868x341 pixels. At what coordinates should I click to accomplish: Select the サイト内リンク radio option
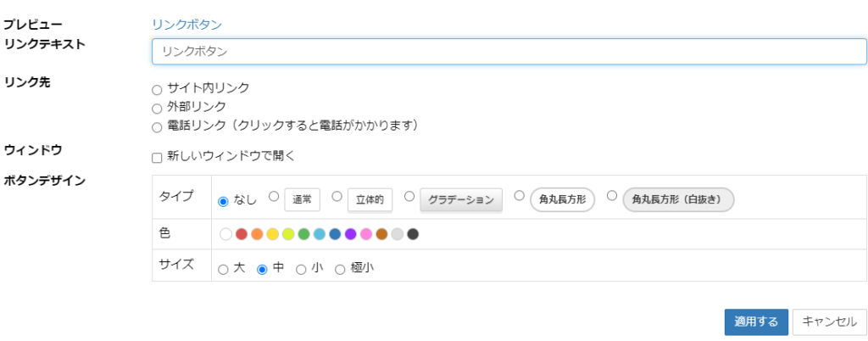(x=156, y=89)
